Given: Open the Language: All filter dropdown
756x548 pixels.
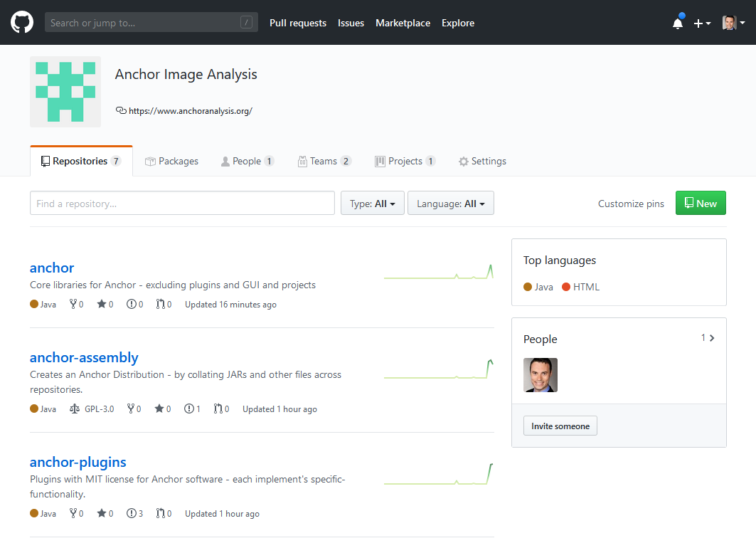Looking at the screenshot, I should 451,203.
